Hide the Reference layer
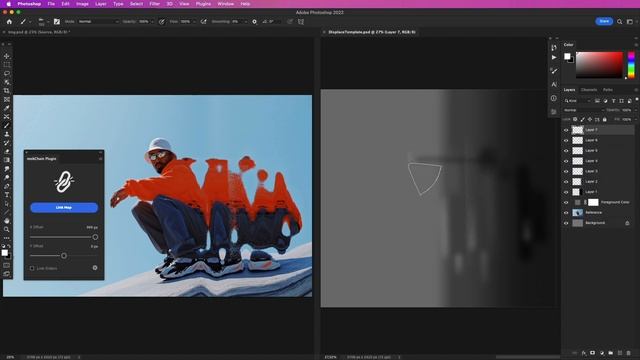Viewport: 640px width, 360px height. coord(566,213)
